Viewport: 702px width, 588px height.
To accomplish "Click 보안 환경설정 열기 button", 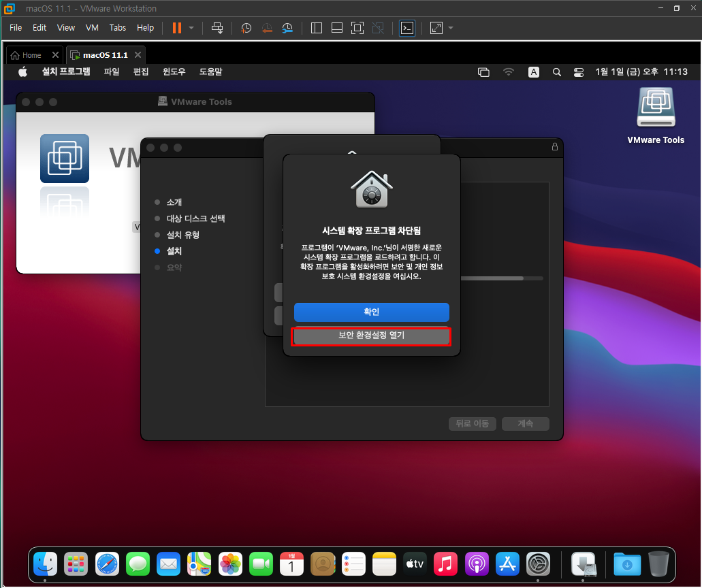I will point(371,335).
